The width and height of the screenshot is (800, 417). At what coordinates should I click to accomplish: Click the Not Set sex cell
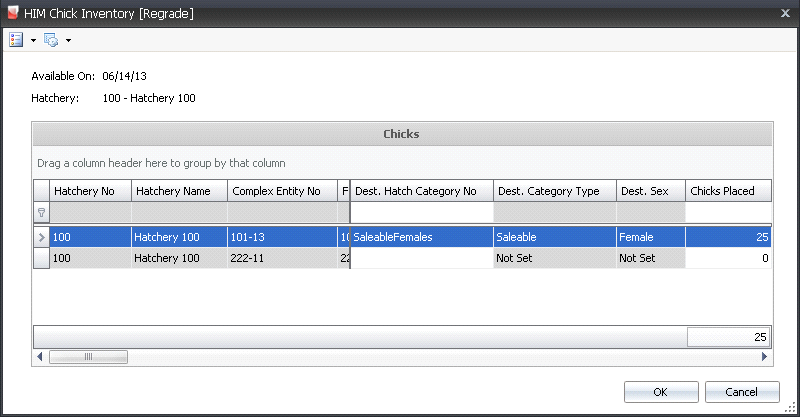point(651,258)
